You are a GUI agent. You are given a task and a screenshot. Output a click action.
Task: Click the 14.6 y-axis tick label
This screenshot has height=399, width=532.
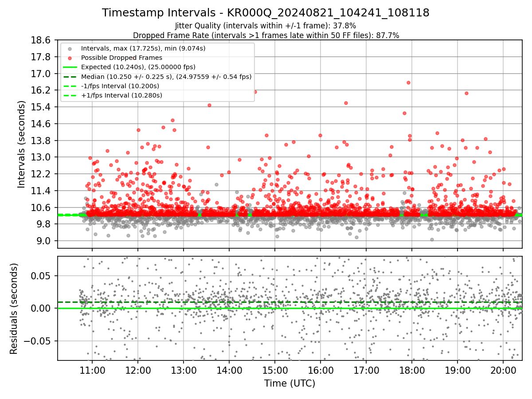(x=41, y=124)
